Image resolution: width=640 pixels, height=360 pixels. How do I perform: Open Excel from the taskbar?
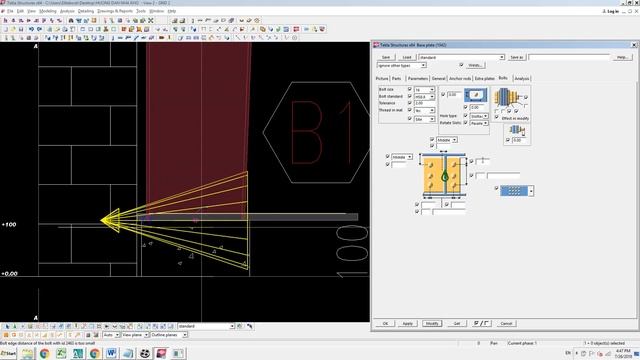pyautogui.click(x=61, y=353)
